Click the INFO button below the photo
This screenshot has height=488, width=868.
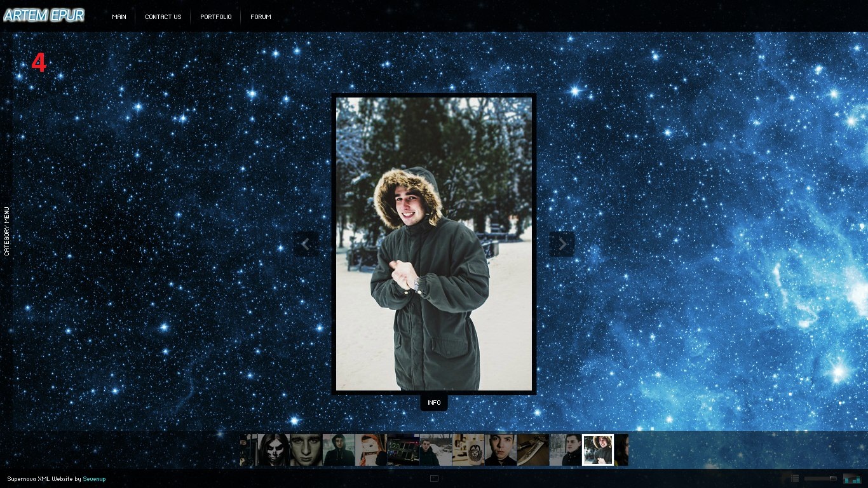pyautogui.click(x=434, y=403)
